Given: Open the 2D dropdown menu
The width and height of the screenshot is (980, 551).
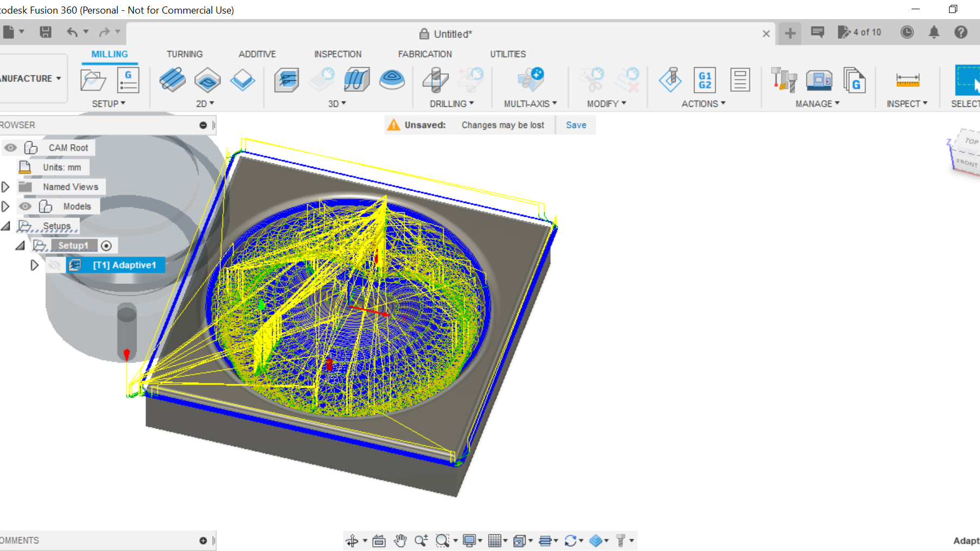Looking at the screenshot, I should pos(205,104).
